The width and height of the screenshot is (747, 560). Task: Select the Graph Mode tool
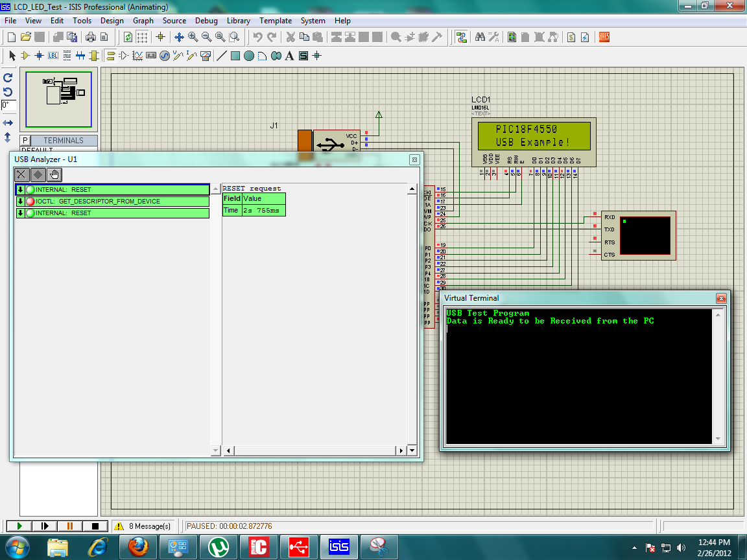pos(138,56)
